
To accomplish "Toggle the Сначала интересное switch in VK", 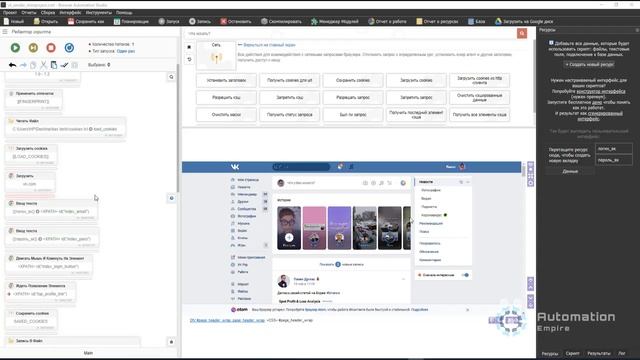I will tap(465, 275).
